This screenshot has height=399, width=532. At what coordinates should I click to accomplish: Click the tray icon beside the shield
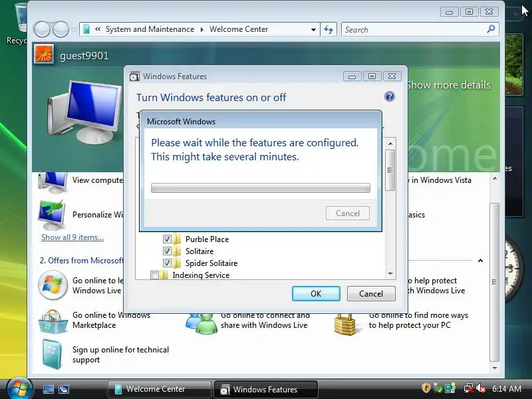438,388
